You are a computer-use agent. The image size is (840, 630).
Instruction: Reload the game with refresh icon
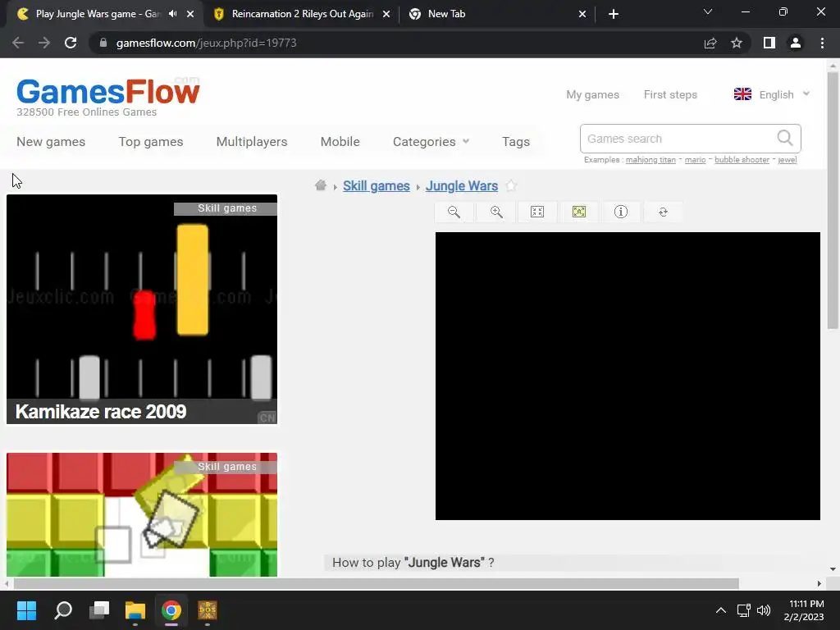pyautogui.click(x=663, y=212)
